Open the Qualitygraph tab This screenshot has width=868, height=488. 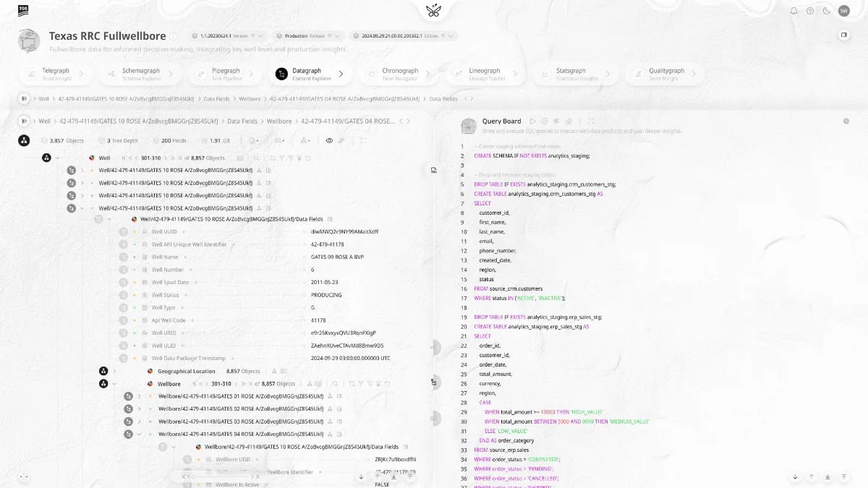click(663, 74)
